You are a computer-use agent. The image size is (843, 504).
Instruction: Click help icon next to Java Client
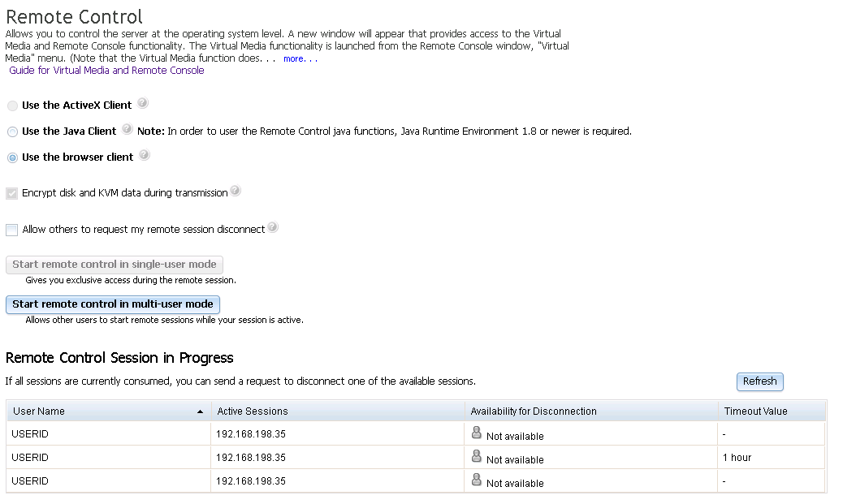click(128, 129)
